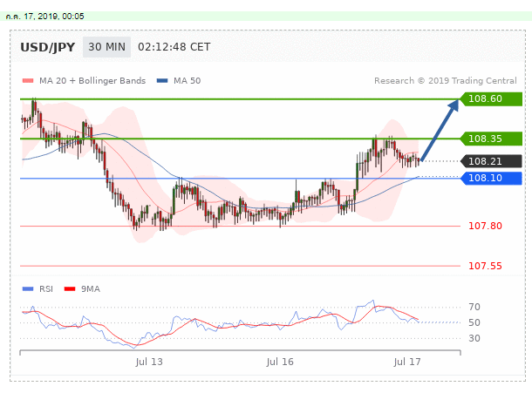Click the MA 20 + Bollinger Bands legend text
The width and height of the screenshot is (532, 393).
coord(92,81)
